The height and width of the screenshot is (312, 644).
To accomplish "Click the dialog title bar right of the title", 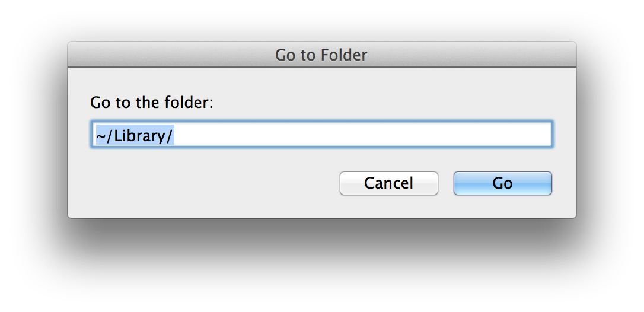I will 474,55.
